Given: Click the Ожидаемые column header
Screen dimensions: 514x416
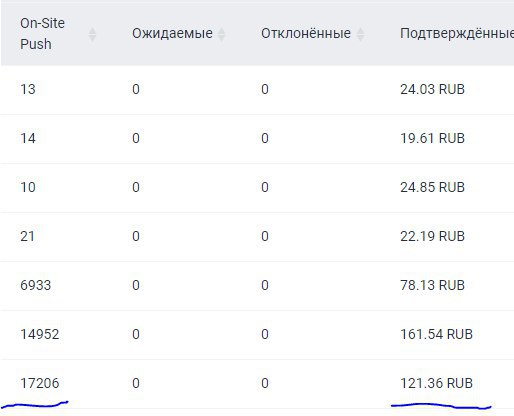Looking at the screenshot, I should pos(172,33).
